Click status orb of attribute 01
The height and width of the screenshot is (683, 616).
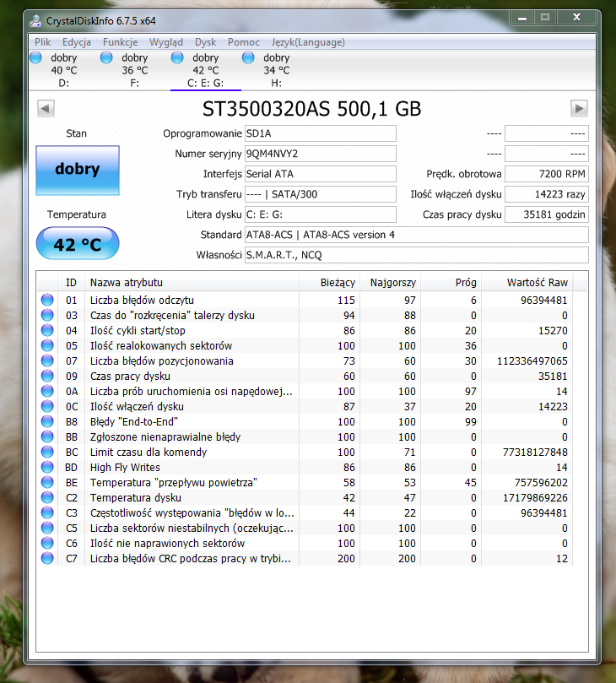47,300
